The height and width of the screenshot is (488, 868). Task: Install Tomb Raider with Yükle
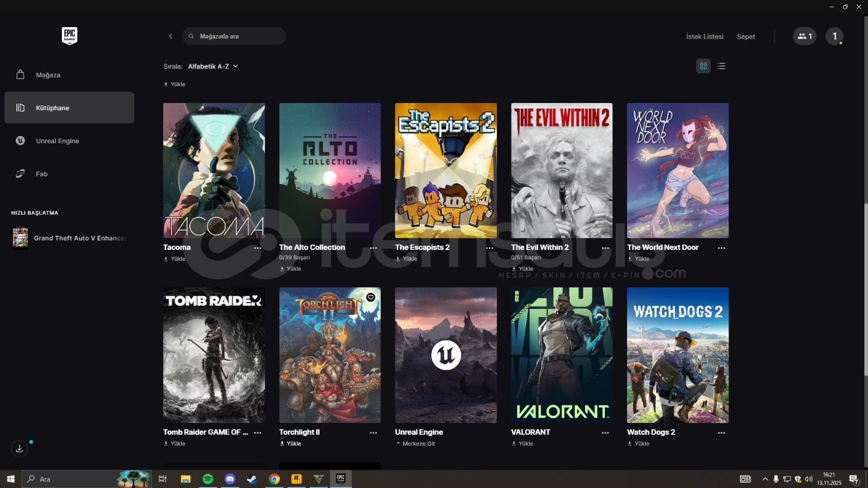click(175, 444)
